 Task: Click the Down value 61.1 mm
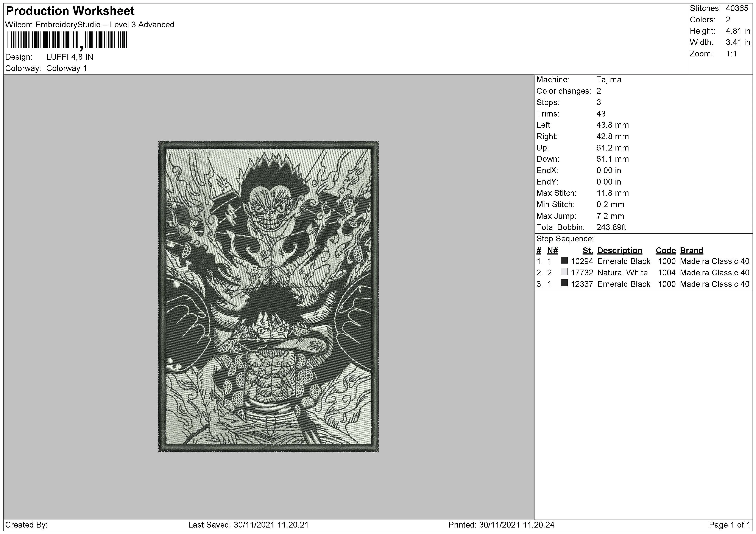click(613, 159)
